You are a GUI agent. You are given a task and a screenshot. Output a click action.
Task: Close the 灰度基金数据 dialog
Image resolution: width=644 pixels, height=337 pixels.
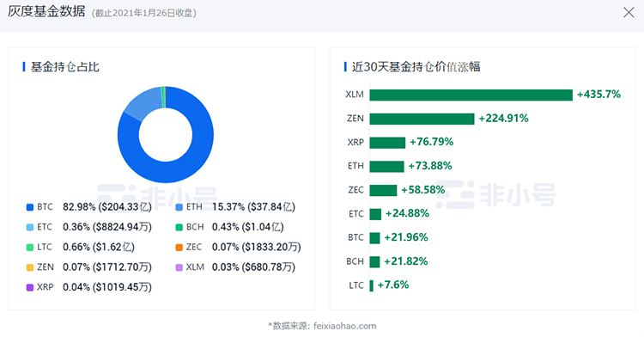[629, 12]
